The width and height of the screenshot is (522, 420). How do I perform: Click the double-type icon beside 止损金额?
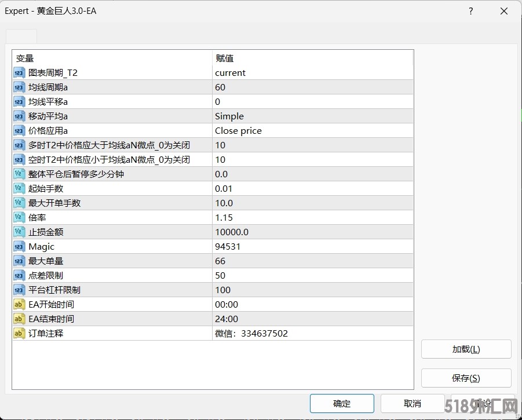coord(19,232)
